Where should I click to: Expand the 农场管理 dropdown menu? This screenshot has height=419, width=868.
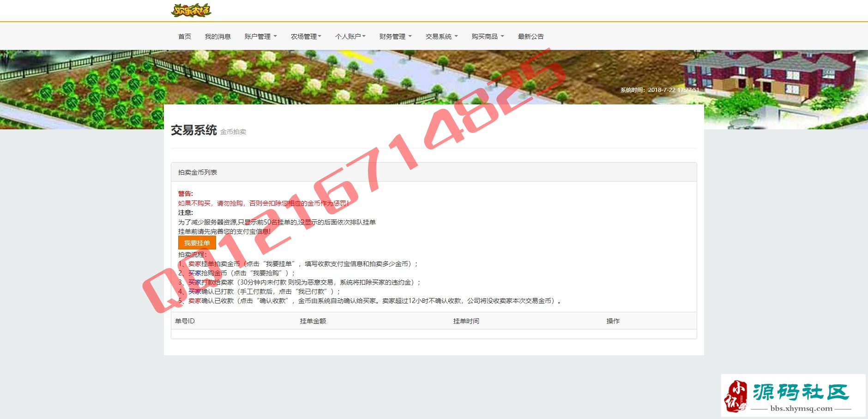coord(306,36)
